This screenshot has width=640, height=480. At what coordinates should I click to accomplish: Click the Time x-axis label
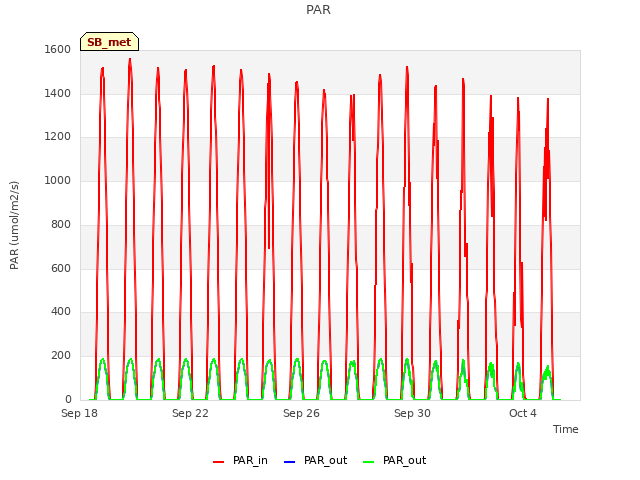pos(565,429)
